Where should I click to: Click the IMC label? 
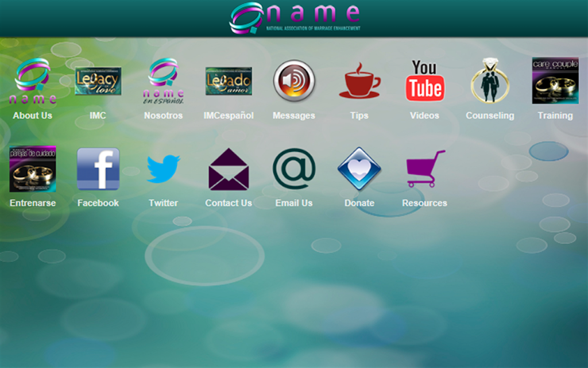98,116
